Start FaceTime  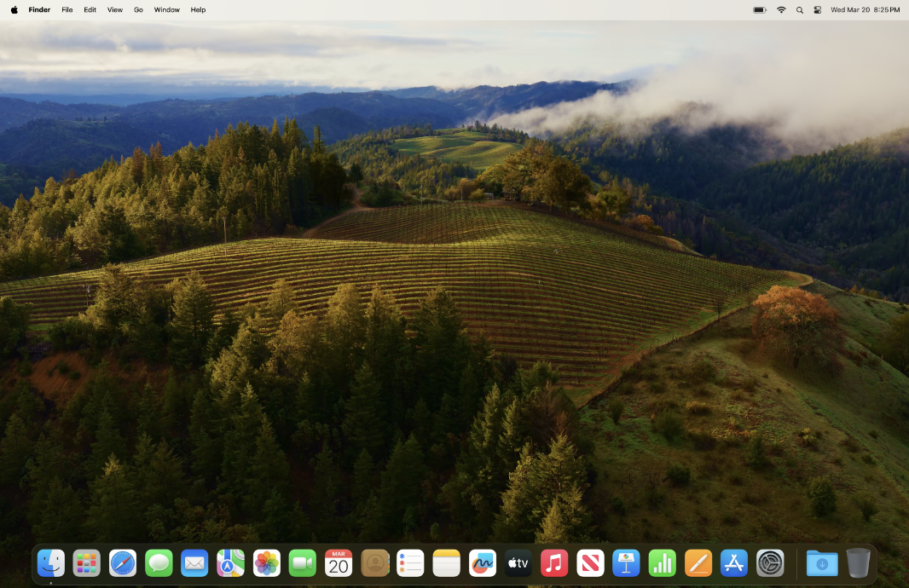(x=302, y=562)
